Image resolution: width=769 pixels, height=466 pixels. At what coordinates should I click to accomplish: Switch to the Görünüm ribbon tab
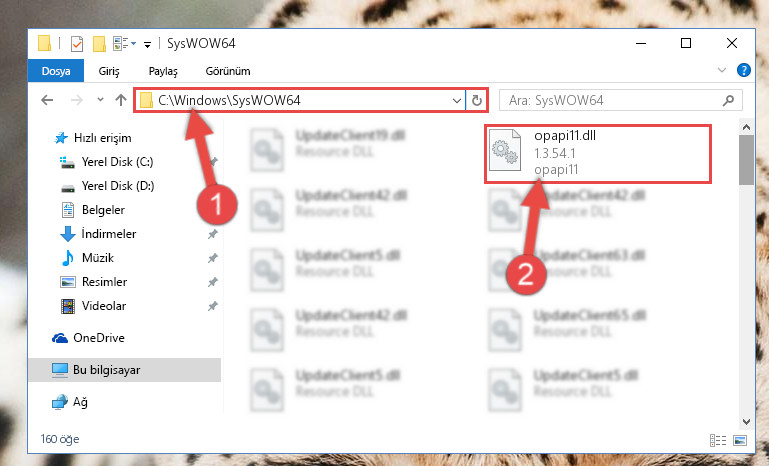click(x=228, y=71)
